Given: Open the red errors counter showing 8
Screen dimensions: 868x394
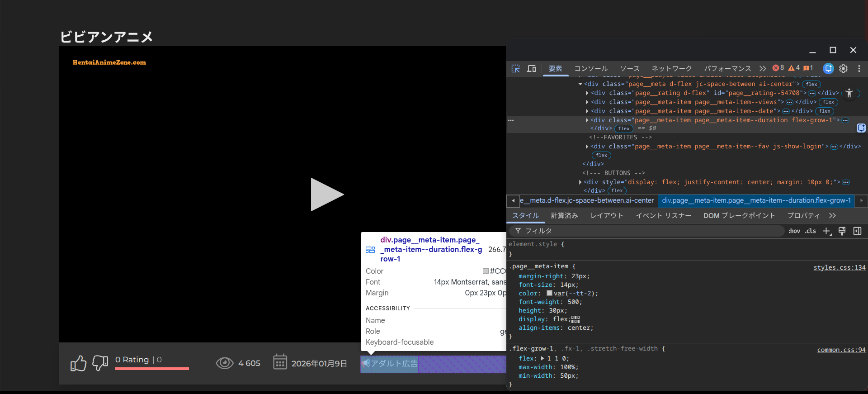Looking at the screenshot, I should pyautogui.click(x=778, y=68).
